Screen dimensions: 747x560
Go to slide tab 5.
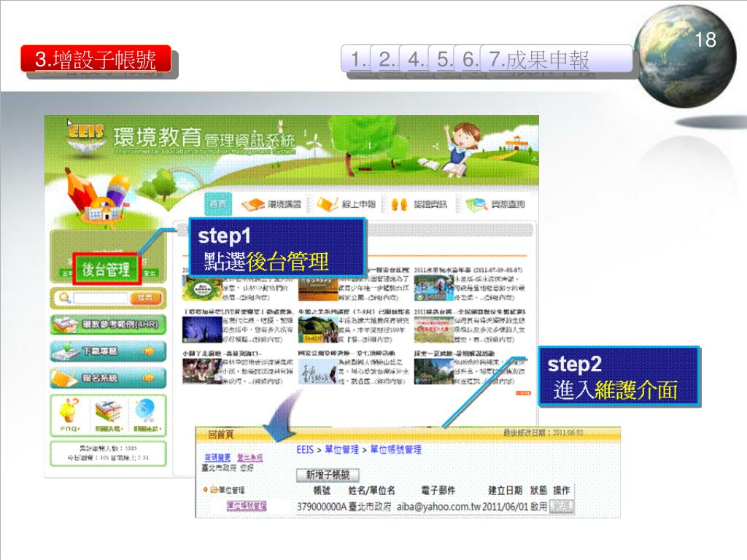tap(441, 60)
